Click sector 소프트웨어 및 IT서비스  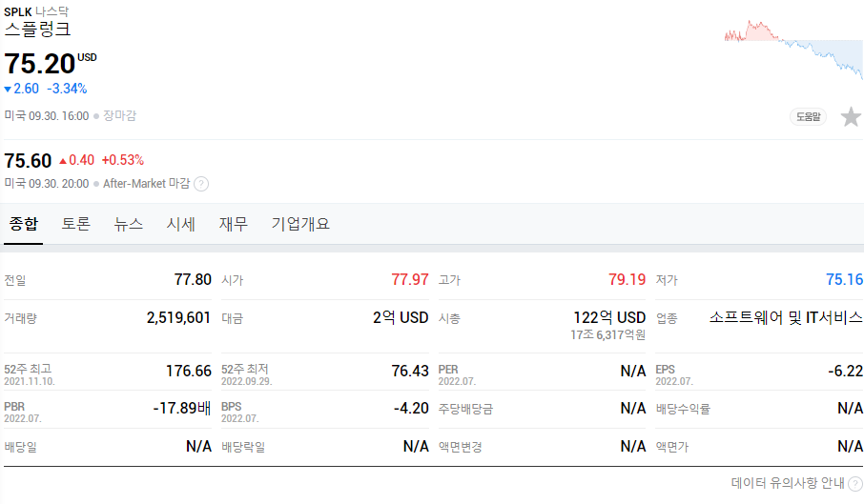786,317
